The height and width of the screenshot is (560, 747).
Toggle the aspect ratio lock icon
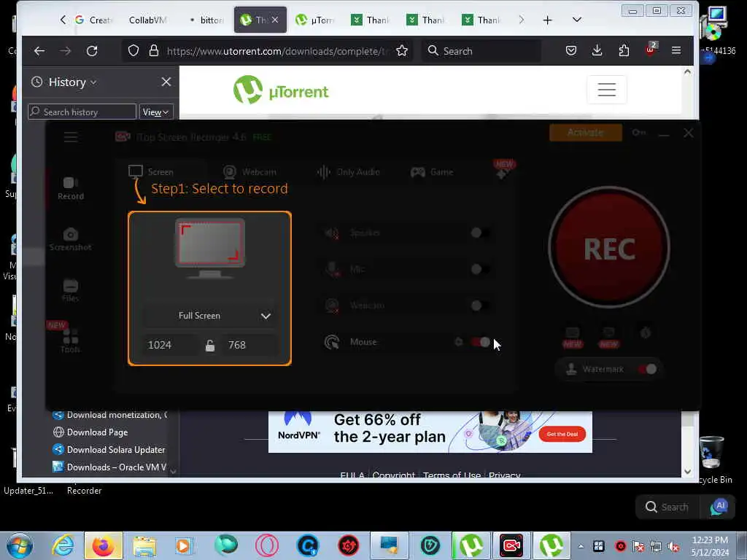[x=209, y=345]
